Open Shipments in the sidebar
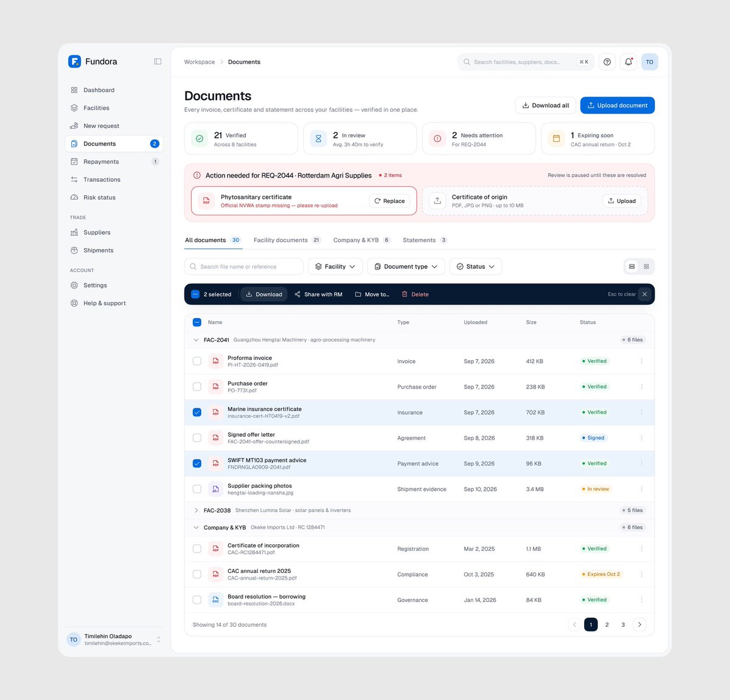 pos(114,251)
